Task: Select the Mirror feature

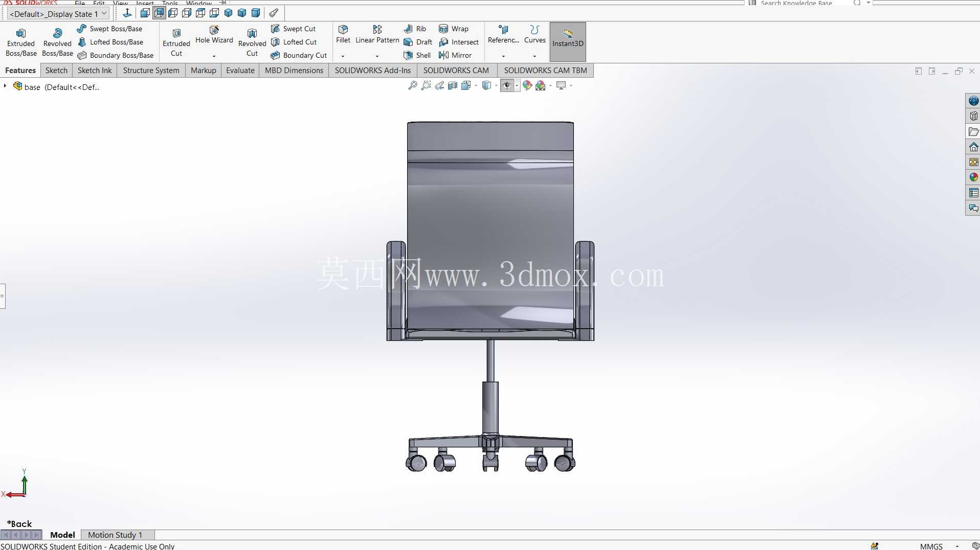Action: [455, 55]
